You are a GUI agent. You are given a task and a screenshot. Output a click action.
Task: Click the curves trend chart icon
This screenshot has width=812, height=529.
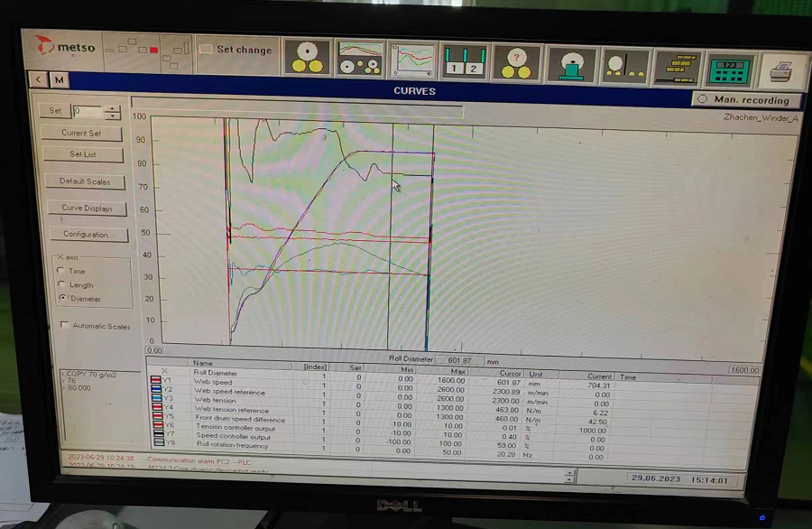[x=413, y=59]
